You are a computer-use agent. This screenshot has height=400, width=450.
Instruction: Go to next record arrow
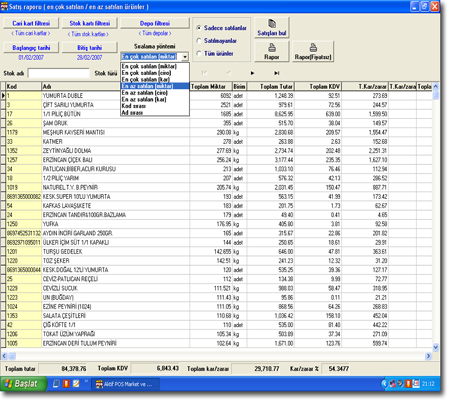point(252,73)
